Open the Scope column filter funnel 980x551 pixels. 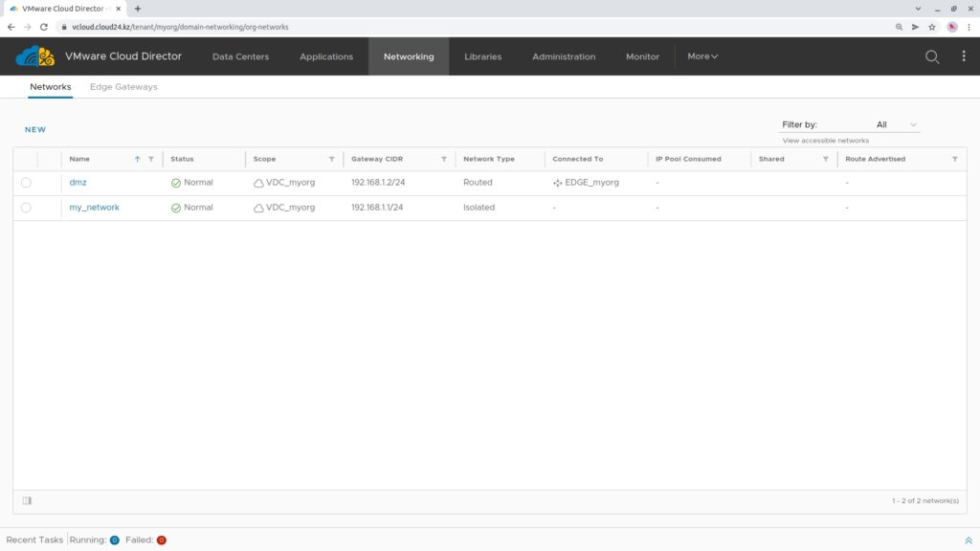pos(332,160)
